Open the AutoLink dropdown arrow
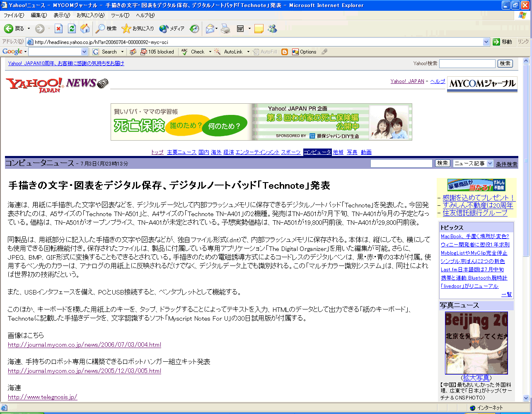The width and height of the screenshot is (532, 414). coord(248,52)
